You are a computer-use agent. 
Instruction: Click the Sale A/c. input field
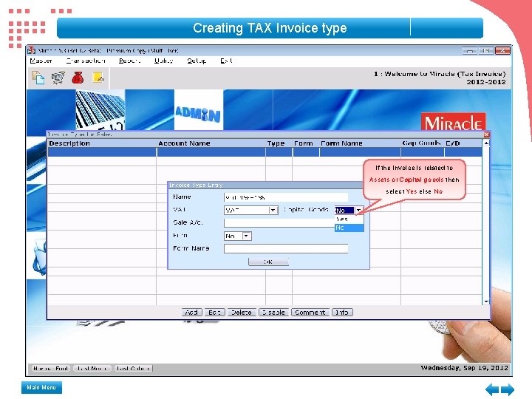pyautogui.click(x=279, y=223)
